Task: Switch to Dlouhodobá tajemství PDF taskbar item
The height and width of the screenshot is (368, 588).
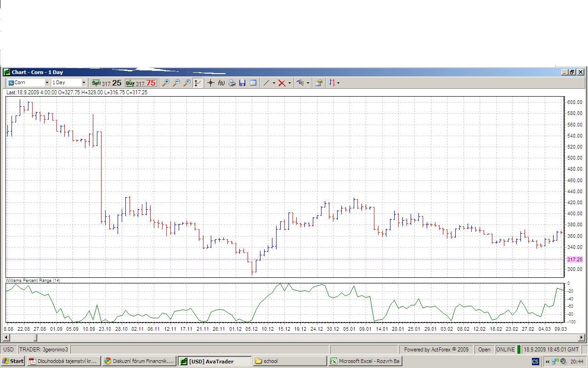Action: [x=63, y=361]
